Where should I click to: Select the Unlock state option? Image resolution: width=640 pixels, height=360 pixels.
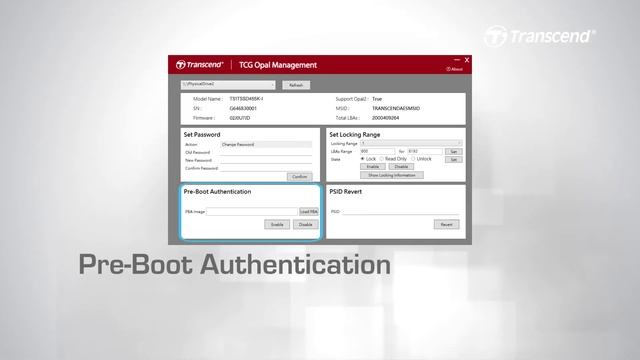[x=413, y=159]
